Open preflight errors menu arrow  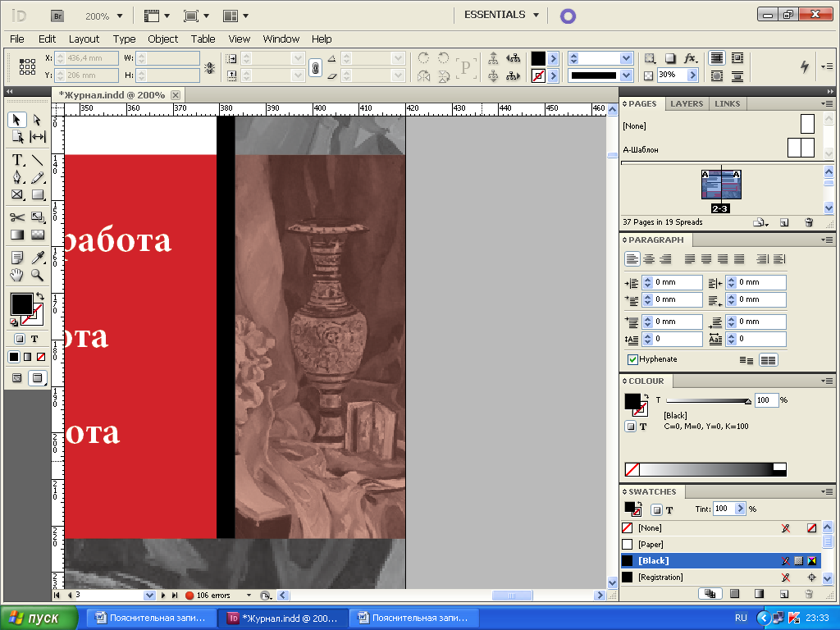pos(249,596)
